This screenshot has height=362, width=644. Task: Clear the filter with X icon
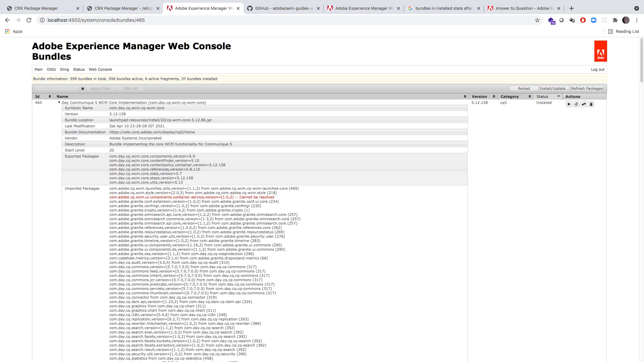click(x=83, y=89)
